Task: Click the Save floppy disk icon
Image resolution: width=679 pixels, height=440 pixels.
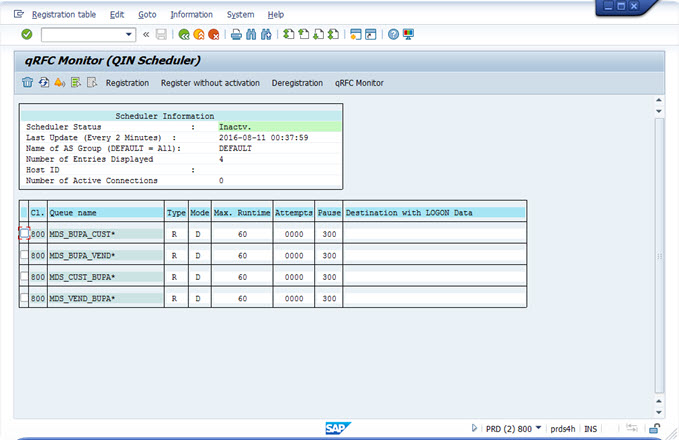Action: click(x=161, y=34)
